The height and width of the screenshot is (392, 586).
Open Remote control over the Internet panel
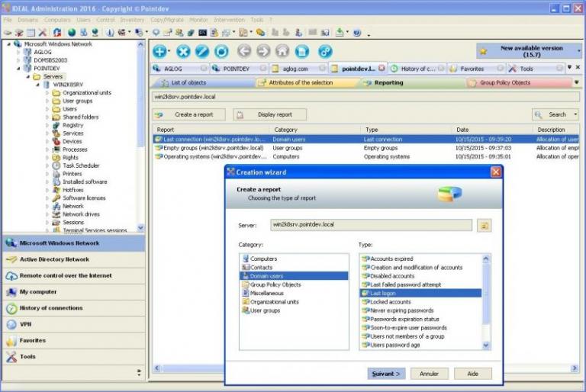point(66,275)
